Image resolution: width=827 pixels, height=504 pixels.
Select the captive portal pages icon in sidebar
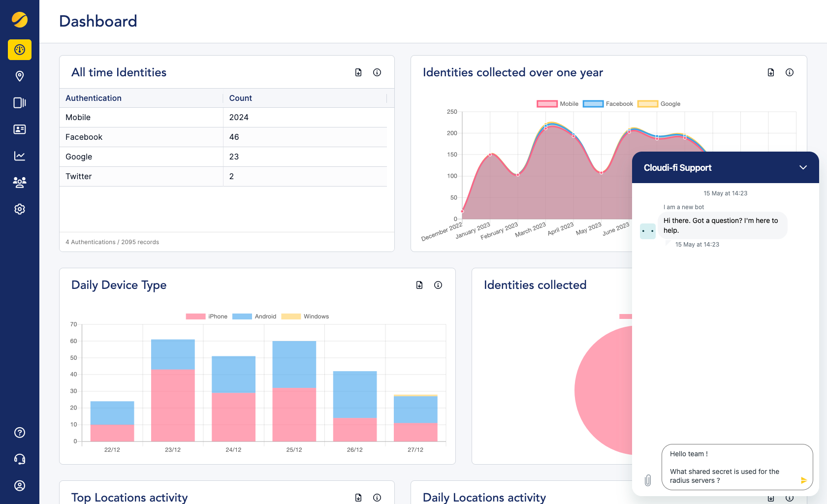pyautogui.click(x=19, y=103)
